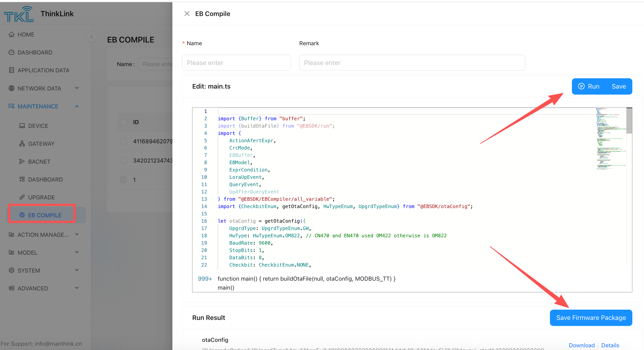Click the BACnet arrow icon
644x350 pixels.
click(x=22, y=161)
